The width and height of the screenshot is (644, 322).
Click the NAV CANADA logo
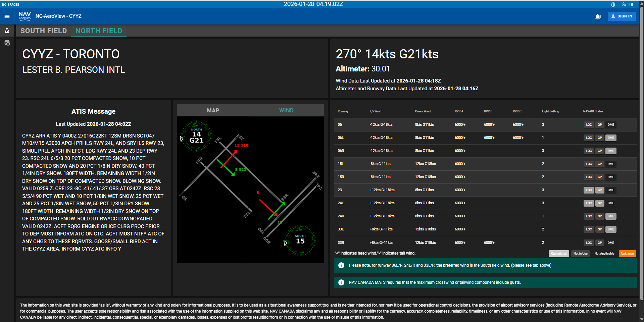click(25, 16)
